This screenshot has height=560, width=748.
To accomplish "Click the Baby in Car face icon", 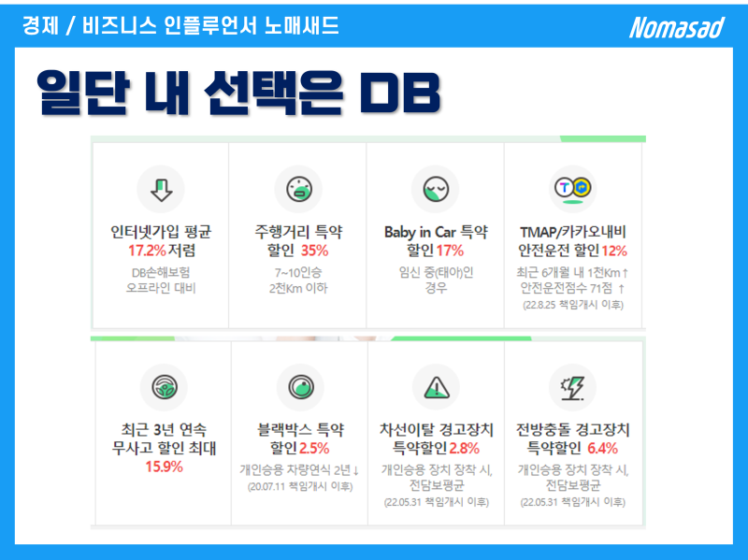I will 436,190.
